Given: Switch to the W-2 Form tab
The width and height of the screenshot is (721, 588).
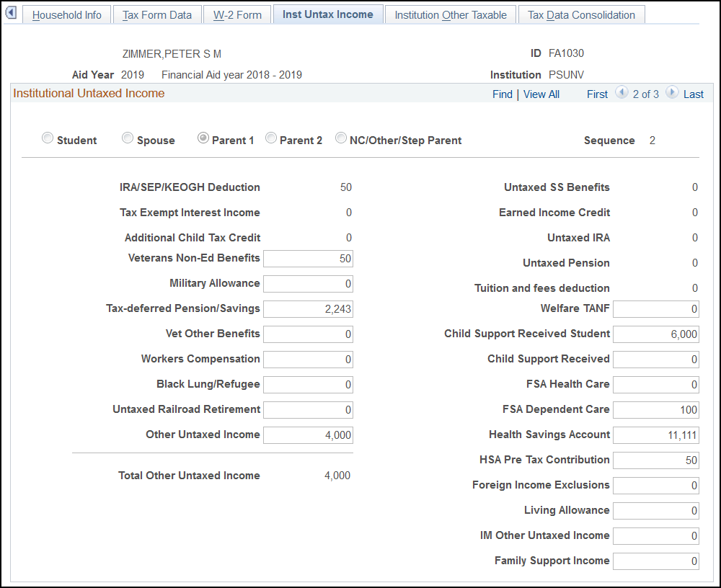Looking at the screenshot, I should pos(237,14).
